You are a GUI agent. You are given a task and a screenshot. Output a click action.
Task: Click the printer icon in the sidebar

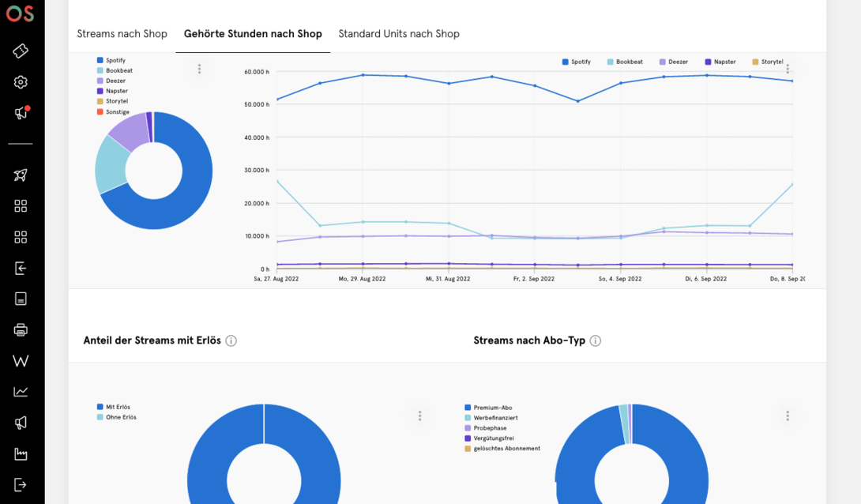point(21,330)
